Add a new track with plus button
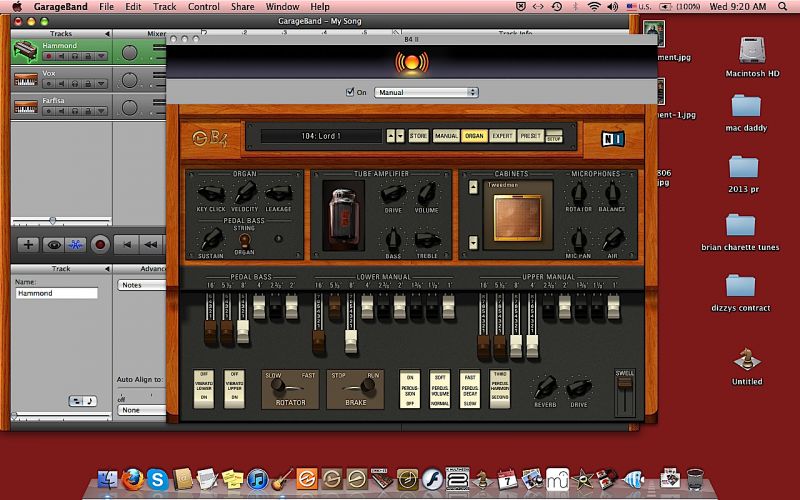Viewport: 800px width, 500px height. (x=28, y=245)
